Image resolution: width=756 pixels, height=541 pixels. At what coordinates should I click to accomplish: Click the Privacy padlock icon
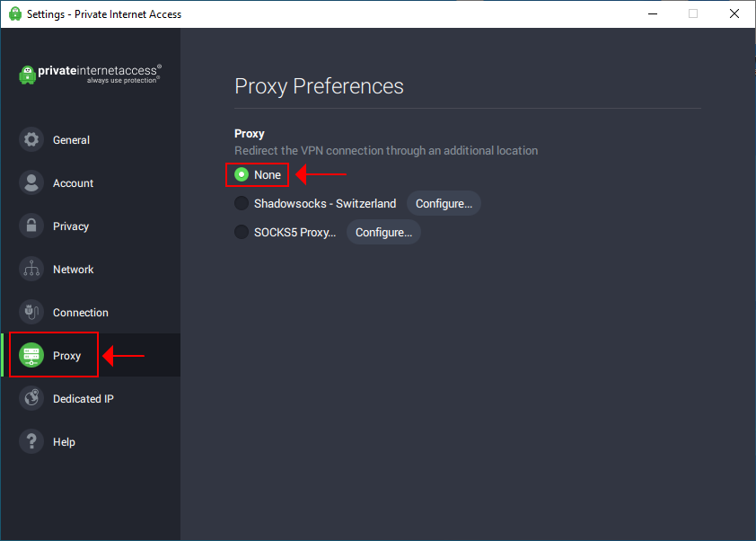[31, 226]
